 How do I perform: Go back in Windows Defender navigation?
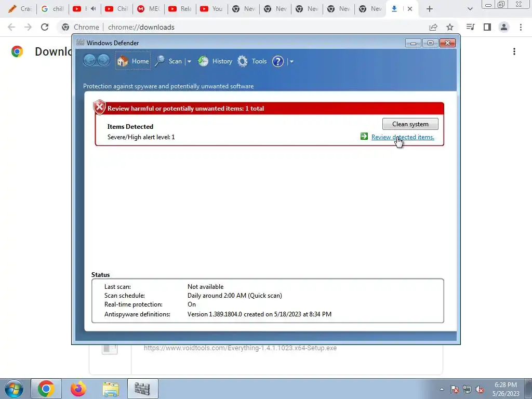tap(89, 61)
